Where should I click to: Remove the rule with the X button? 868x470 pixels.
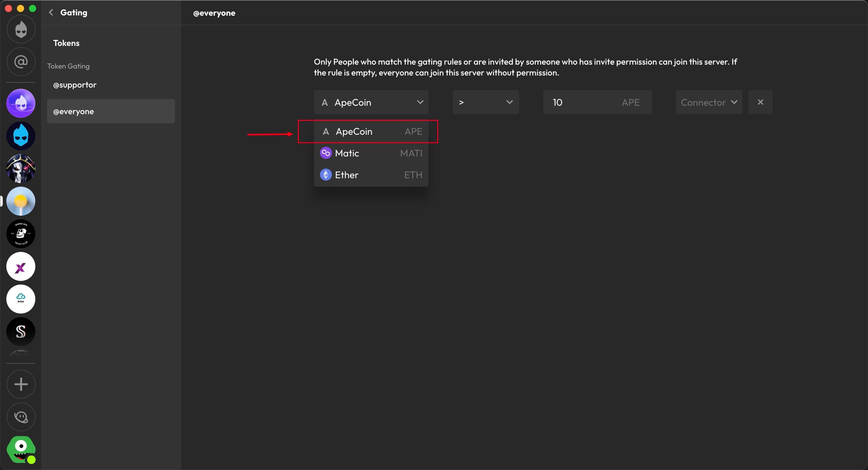(761, 102)
